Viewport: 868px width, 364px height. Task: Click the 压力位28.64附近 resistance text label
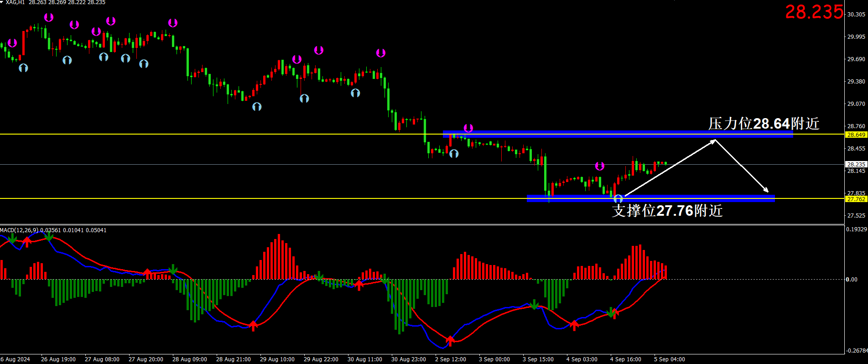tap(764, 124)
